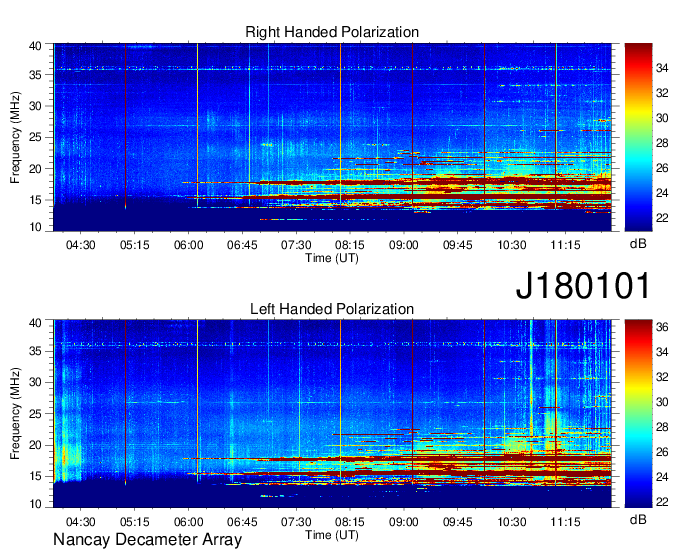Click the 30 MHz tick on Left Handed plot
This screenshot has width=680, height=552.
click(x=36, y=382)
